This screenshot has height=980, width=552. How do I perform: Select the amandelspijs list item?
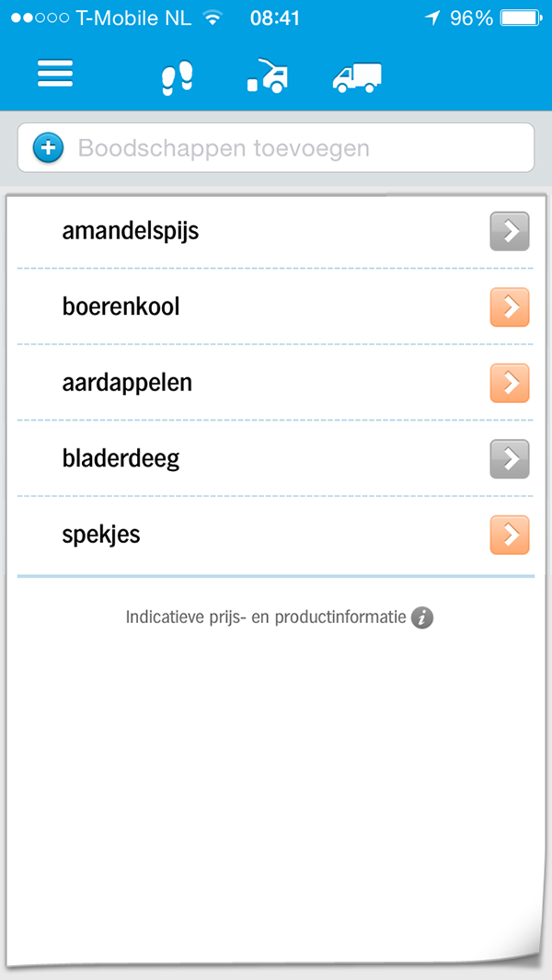click(275, 231)
